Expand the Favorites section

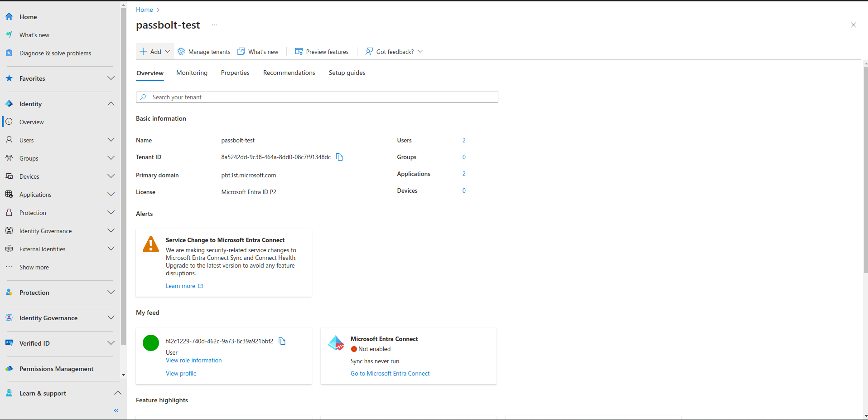[111, 78]
